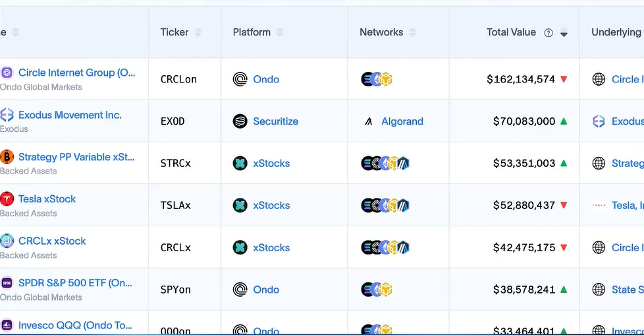Image resolution: width=644 pixels, height=335 pixels.
Task: Open CRCLx xStock asset link
Action: [x=52, y=241]
